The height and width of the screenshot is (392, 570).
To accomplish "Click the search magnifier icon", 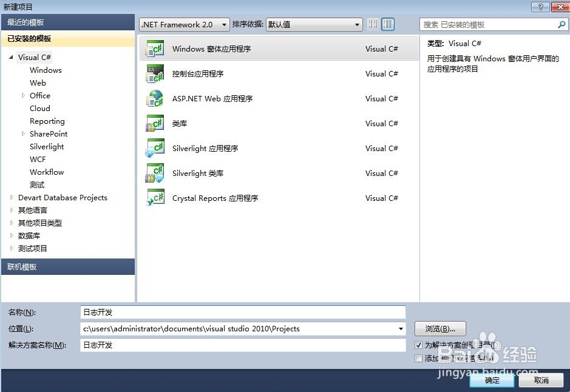I will (x=562, y=24).
